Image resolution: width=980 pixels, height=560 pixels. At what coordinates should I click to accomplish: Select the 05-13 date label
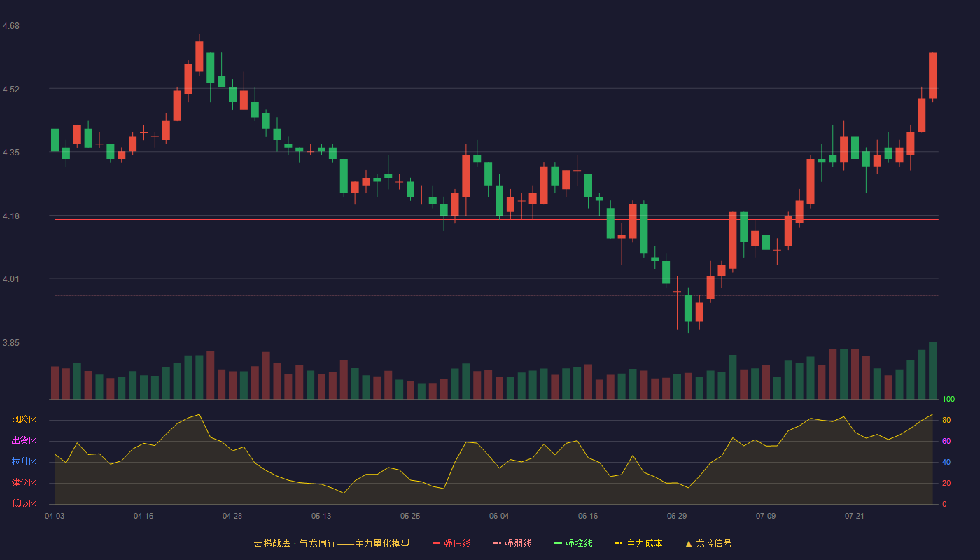pos(321,516)
